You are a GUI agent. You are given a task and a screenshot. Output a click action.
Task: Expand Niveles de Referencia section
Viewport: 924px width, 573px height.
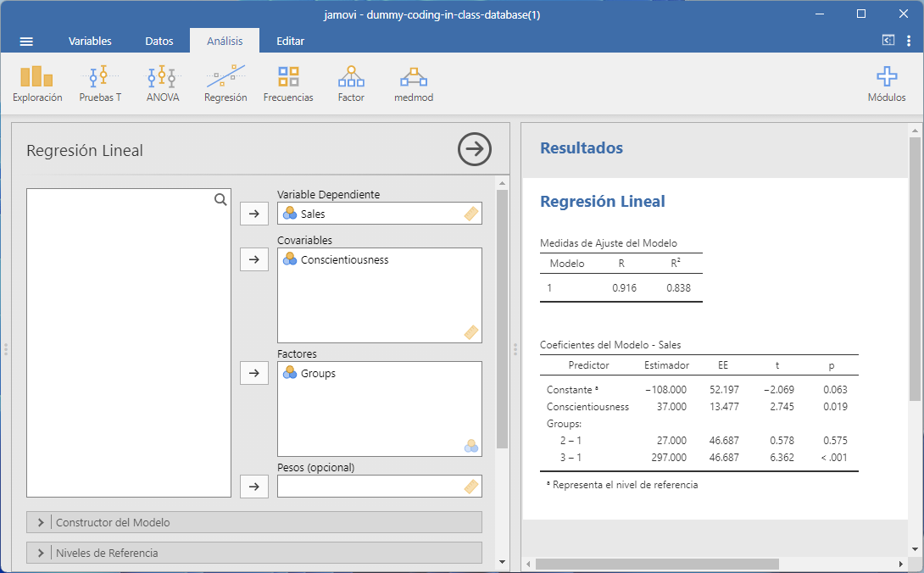point(254,553)
